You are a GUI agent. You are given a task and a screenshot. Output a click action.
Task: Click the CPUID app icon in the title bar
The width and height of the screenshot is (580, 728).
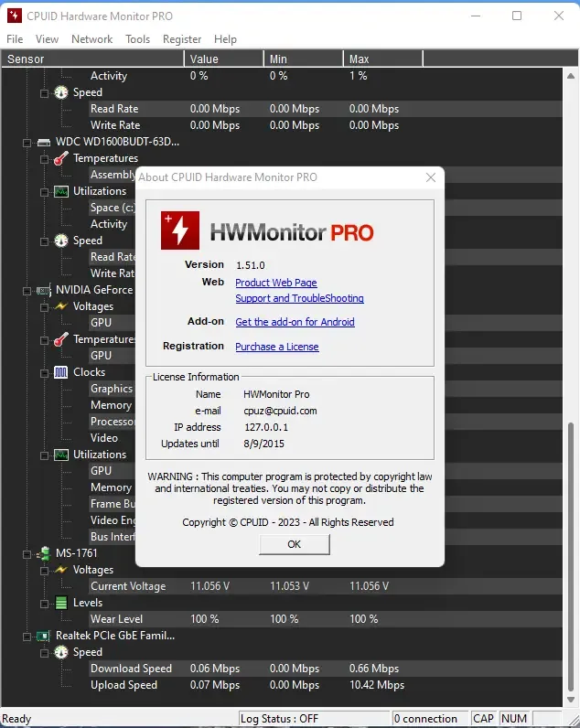tap(15, 16)
